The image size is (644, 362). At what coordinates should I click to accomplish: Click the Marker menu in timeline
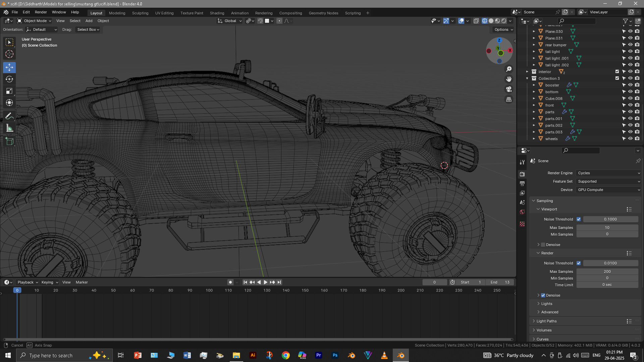tap(82, 282)
